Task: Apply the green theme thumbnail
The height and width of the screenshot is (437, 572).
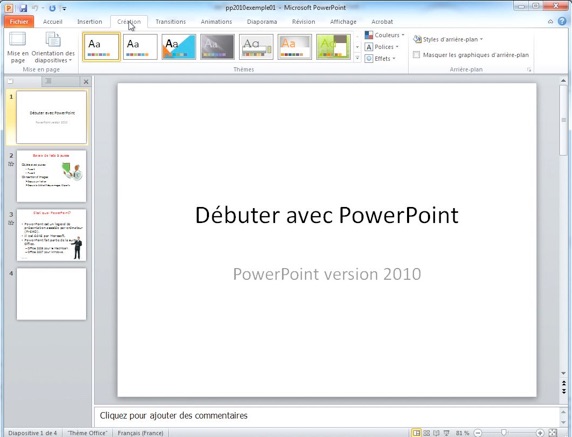Action: click(x=333, y=47)
